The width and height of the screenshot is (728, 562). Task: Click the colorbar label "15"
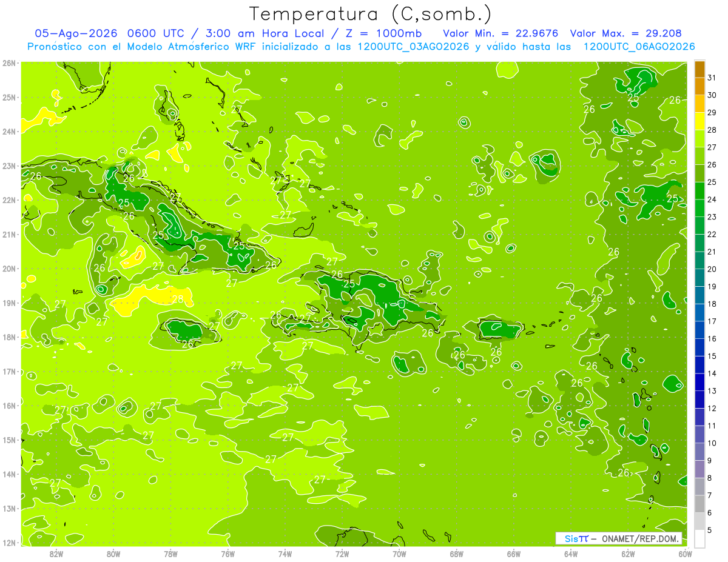[x=712, y=356]
